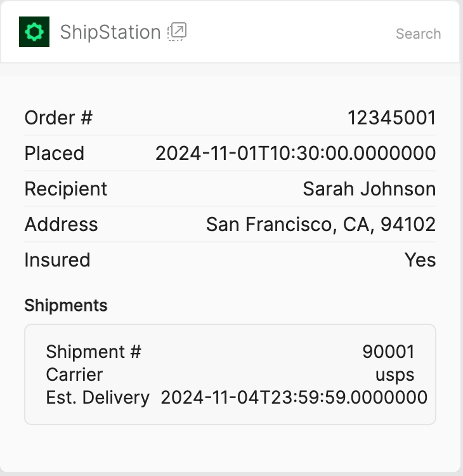
Task: Click the Shipment # label
Action: click(93, 352)
